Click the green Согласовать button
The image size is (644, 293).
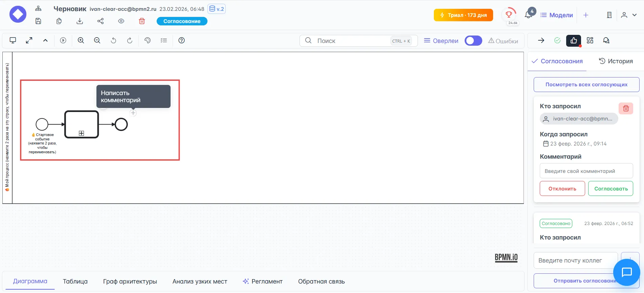[x=610, y=188]
